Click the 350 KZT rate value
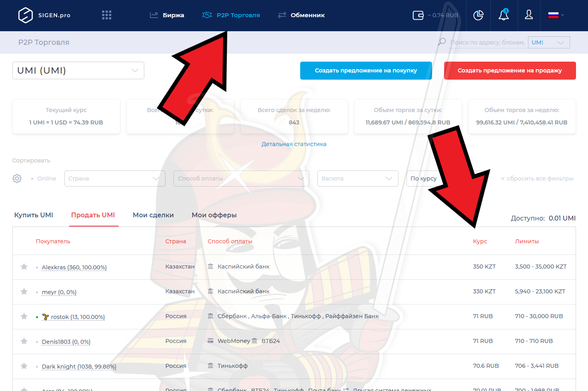This screenshot has height=391, width=588. [484, 267]
